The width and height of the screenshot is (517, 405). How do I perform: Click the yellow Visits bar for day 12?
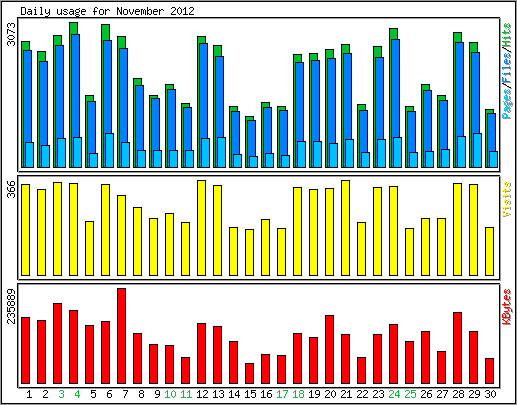[x=202, y=228]
